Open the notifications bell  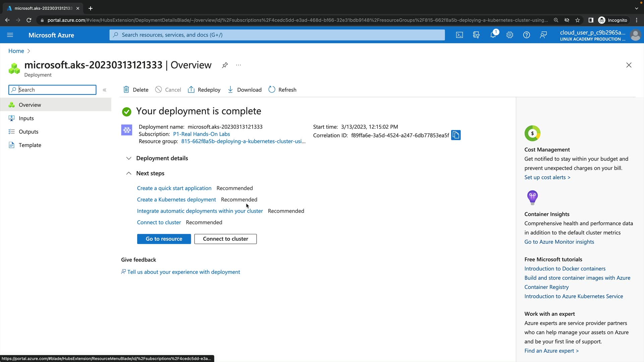[493, 35]
